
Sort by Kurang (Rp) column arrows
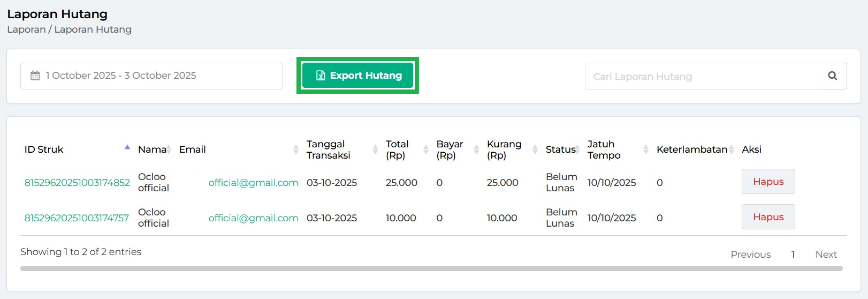(x=535, y=149)
